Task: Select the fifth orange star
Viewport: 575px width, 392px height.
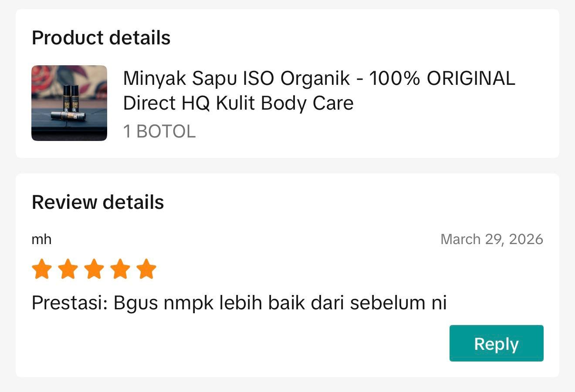Action: 146,269
